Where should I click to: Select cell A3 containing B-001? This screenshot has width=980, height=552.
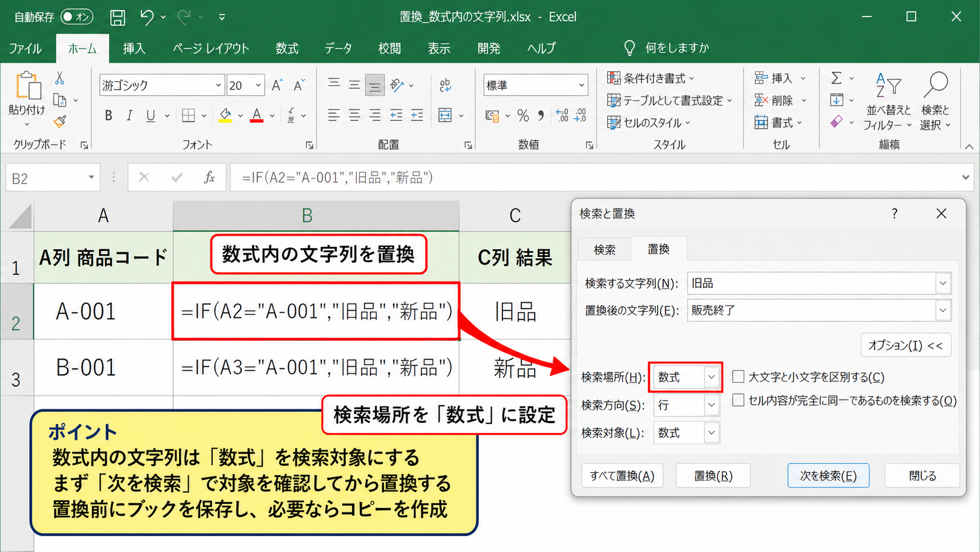[103, 368]
